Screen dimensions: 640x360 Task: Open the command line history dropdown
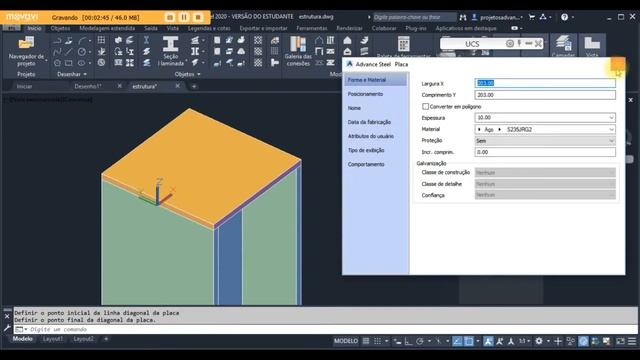[x=26, y=329]
